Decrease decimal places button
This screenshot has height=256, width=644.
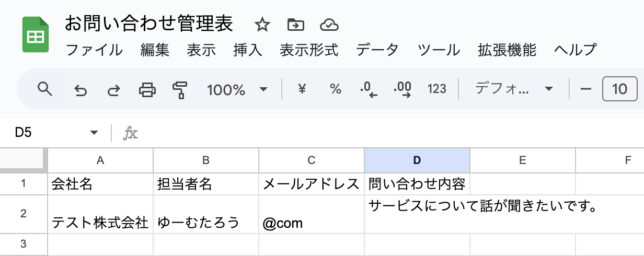369,89
